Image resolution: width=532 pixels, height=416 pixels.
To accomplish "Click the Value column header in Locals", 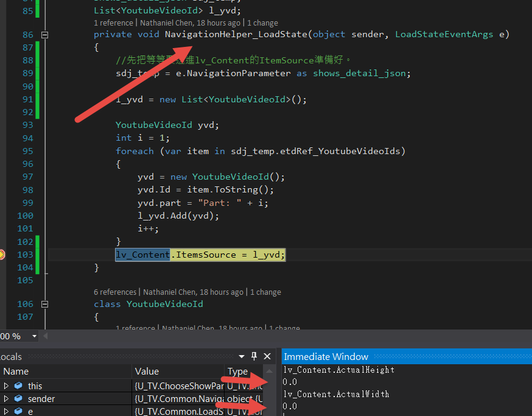I will 178,371.
